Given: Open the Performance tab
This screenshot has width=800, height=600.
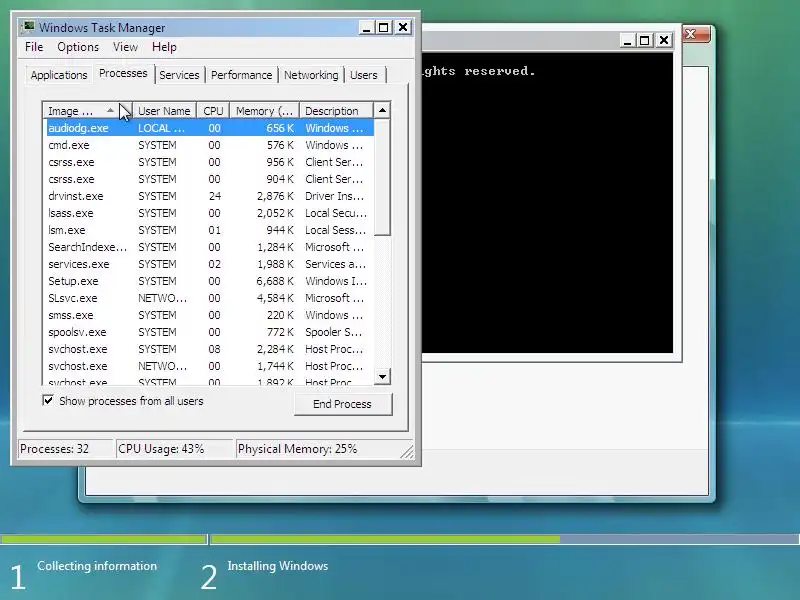Looking at the screenshot, I should pos(241,75).
